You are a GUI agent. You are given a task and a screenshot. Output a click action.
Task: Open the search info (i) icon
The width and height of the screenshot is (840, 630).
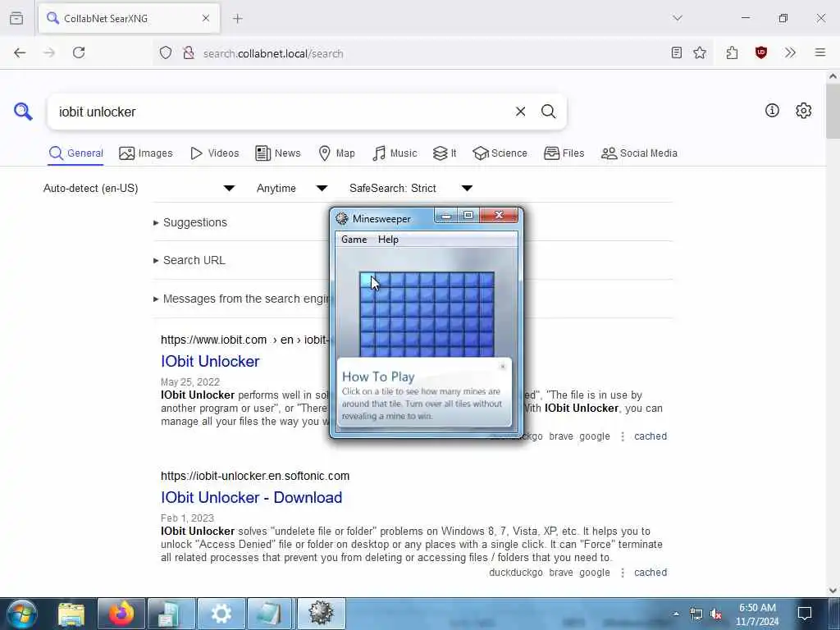(x=772, y=111)
